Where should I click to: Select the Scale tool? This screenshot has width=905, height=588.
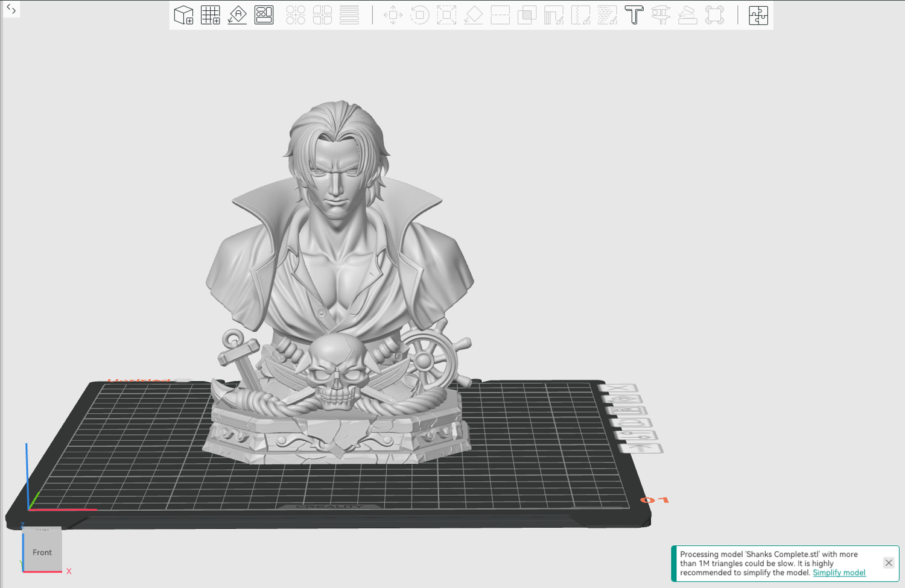[446, 15]
